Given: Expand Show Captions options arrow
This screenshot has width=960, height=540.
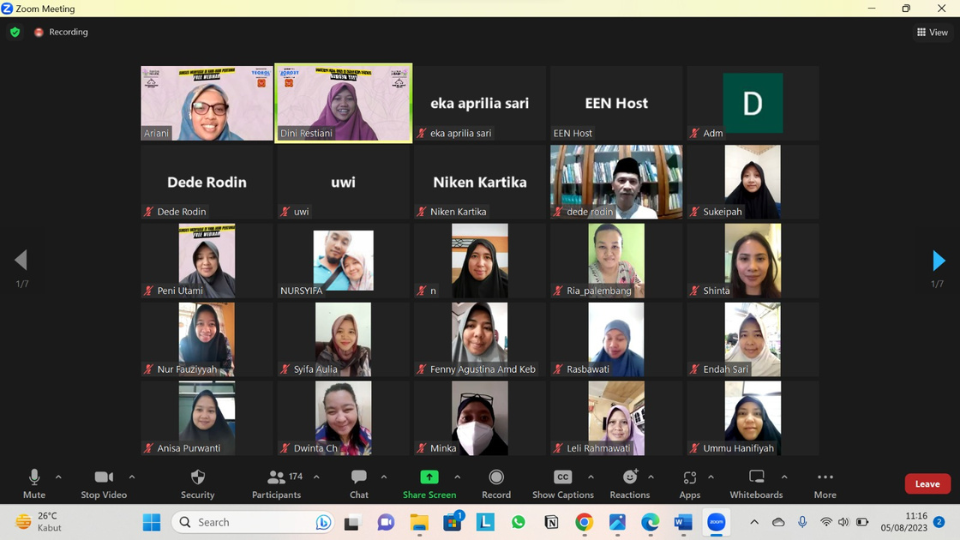Looking at the screenshot, I should 591,477.
